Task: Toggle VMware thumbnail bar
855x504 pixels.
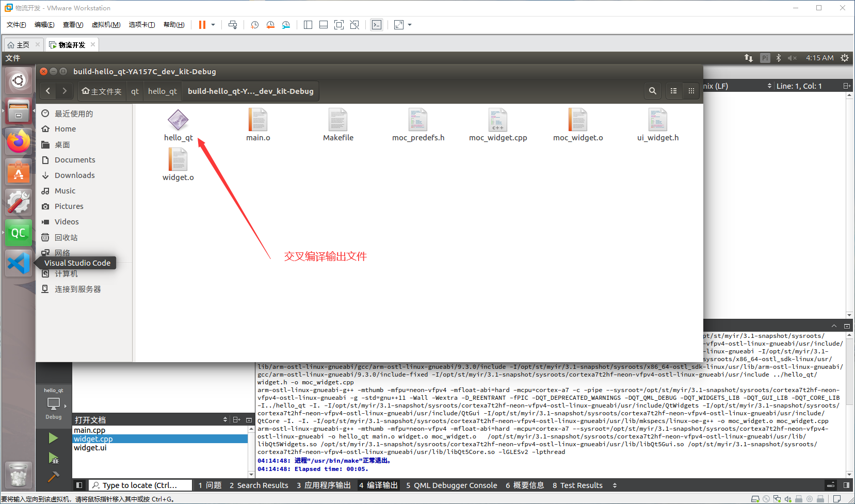Action: [x=324, y=25]
